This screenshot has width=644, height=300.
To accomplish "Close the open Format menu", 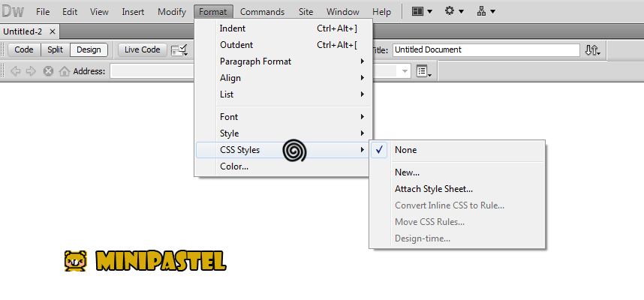I will tap(213, 12).
